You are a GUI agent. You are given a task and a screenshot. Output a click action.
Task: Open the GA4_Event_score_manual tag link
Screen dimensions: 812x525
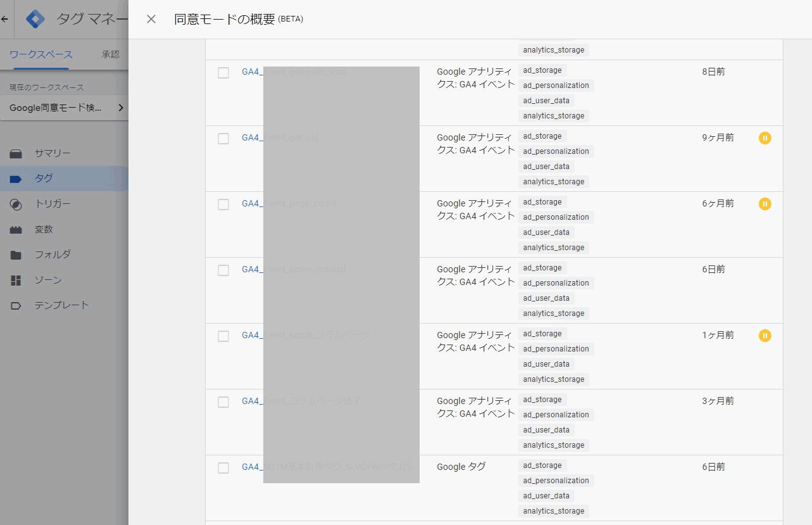coord(294,269)
